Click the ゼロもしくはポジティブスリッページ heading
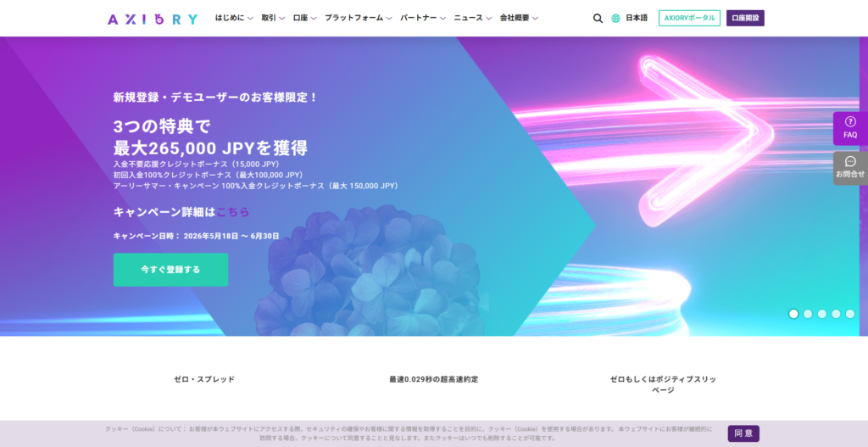The height and width of the screenshot is (447, 868). tap(663, 384)
